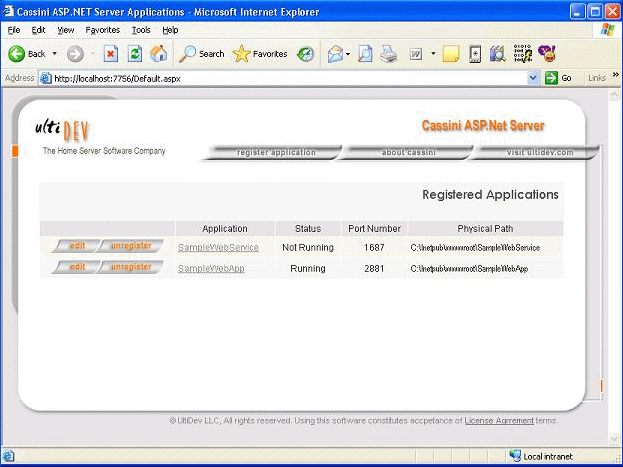Click the yellow sticky note toolbar icon
Viewport: 623px width, 467px height.
[x=451, y=54]
